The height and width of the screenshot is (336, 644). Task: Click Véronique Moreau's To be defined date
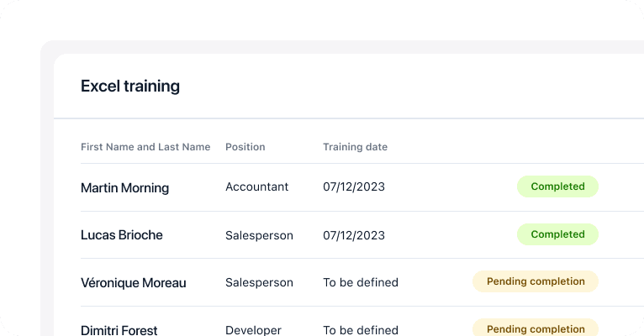coord(360,283)
